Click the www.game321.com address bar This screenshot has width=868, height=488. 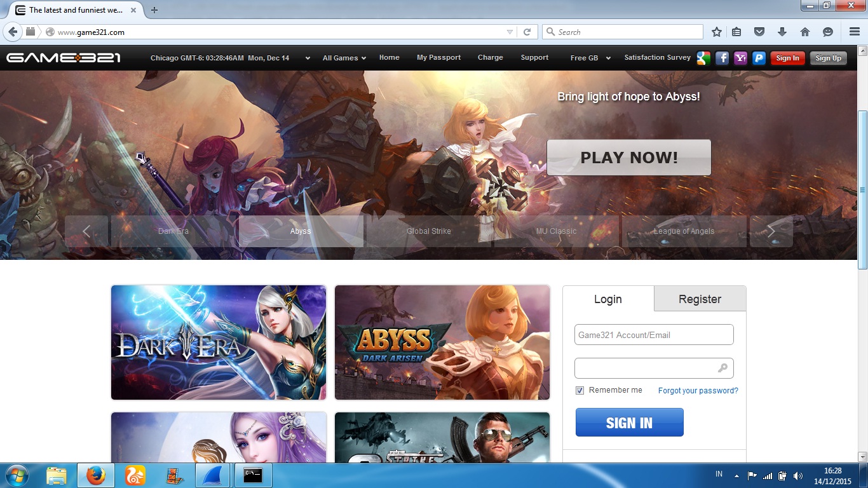click(x=280, y=32)
